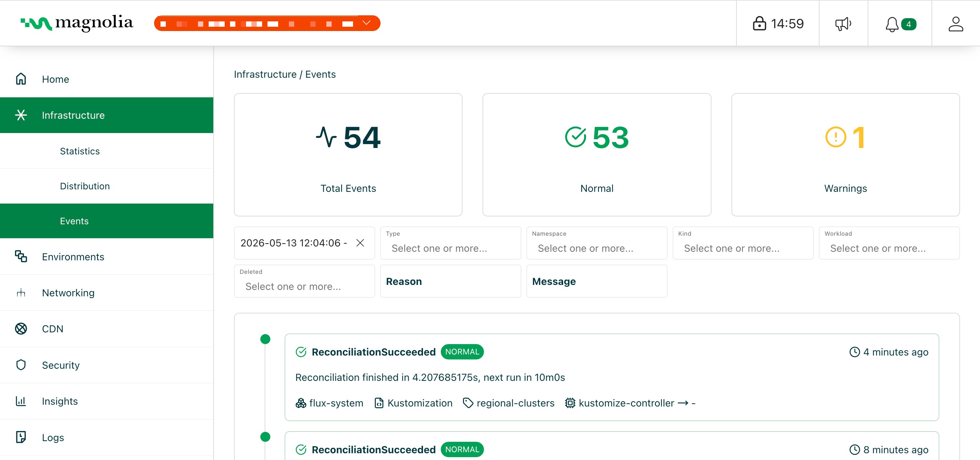The width and height of the screenshot is (980, 460).
Task: Open the Type filter dropdown
Action: tap(450, 243)
